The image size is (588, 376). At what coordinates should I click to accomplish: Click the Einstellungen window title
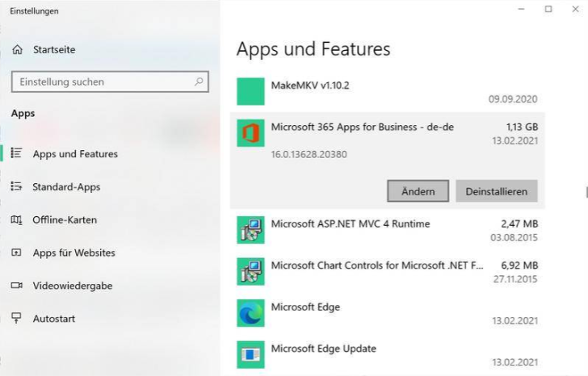coord(34,11)
